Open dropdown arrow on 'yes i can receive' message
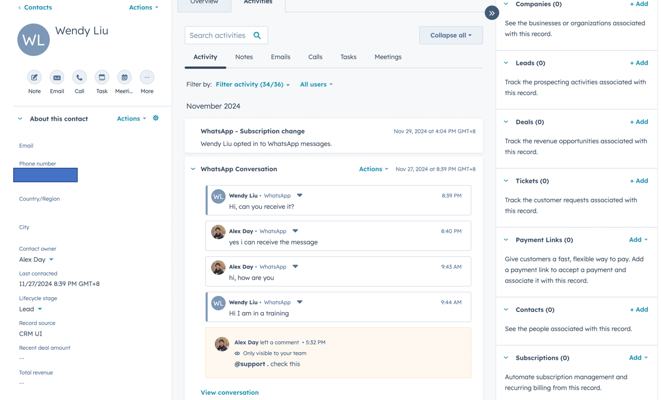Viewport: 661px width, 400px height. (295, 231)
